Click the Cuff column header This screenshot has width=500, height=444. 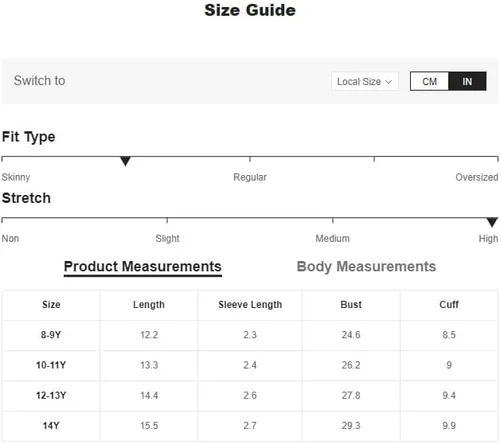tap(449, 304)
